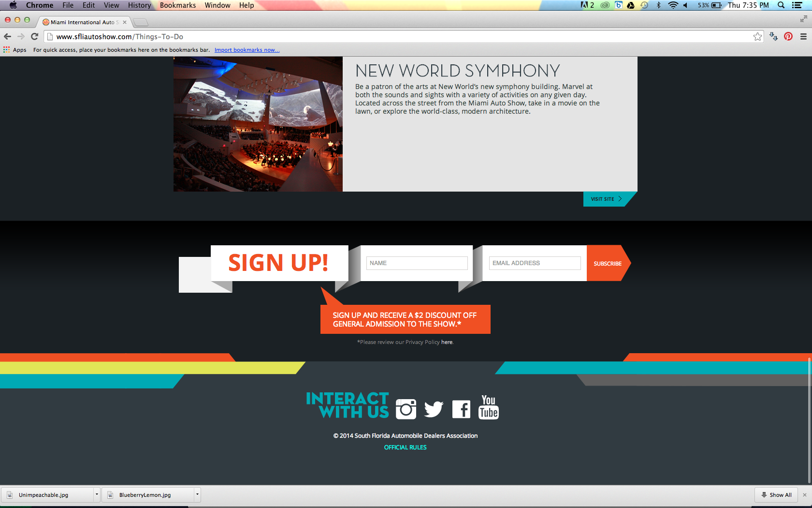Open the Wi-Fi status icon
Viewport: 812px width, 508px height.
click(673, 5)
